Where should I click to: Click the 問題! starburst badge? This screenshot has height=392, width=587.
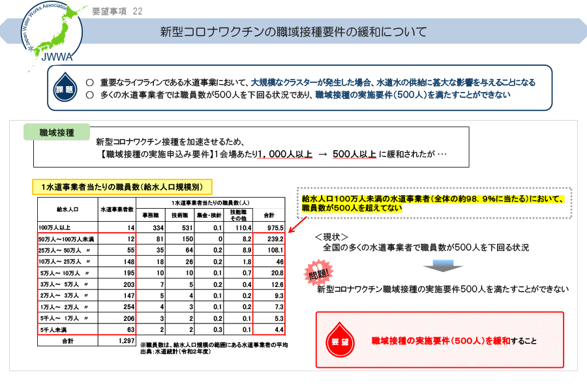[x=318, y=273]
